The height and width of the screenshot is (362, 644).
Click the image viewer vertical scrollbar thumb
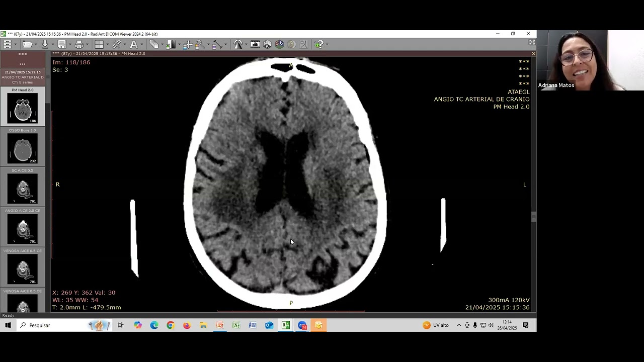click(x=534, y=217)
